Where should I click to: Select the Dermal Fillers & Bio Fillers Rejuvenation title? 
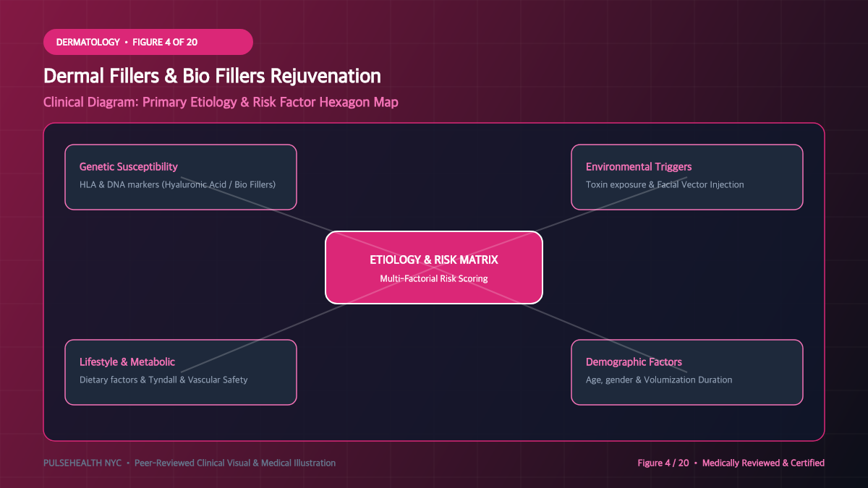click(212, 76)
